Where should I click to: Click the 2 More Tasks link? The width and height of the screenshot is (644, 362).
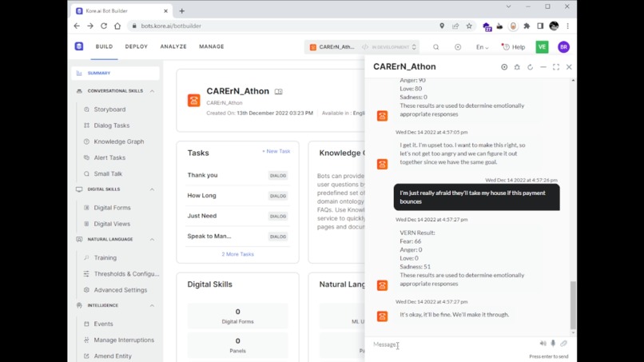point(238,254)
